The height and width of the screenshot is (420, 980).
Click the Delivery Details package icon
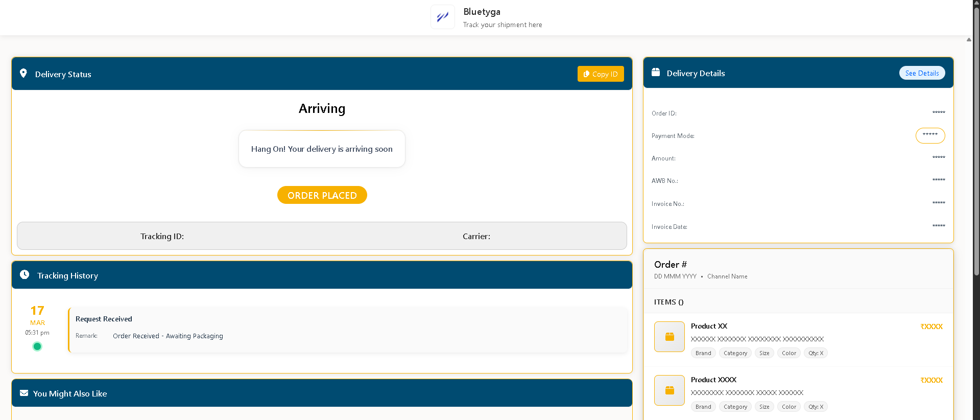(x=656, y=73)
